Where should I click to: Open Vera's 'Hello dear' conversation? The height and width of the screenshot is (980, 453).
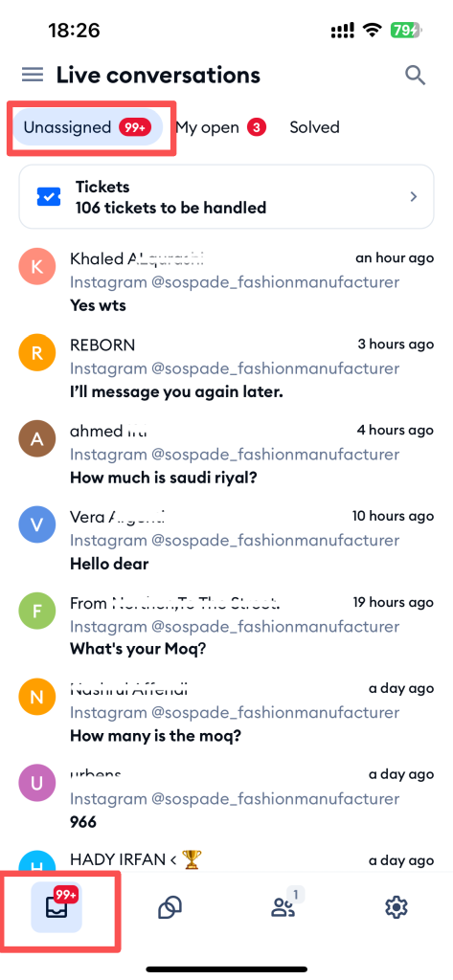[226, 541]
